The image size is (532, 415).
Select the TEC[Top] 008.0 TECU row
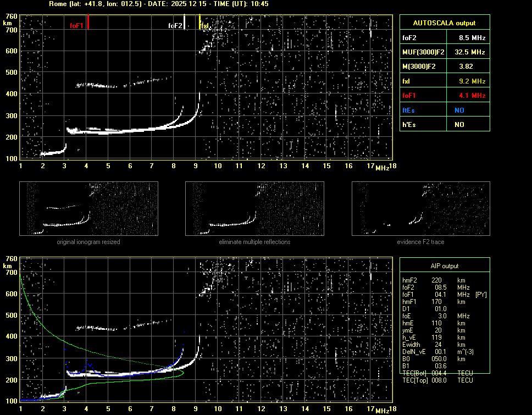coord(437,380)
